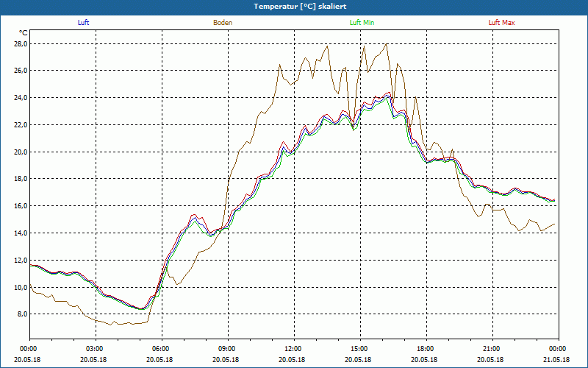588x368 pixels.
Task: Click the brown Boden legend label
Action: (223, 23)
